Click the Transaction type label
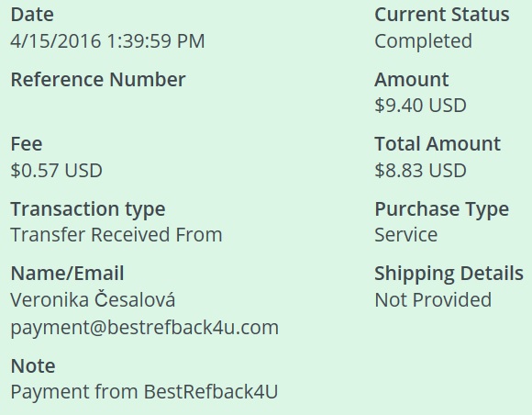This screenshot has height=415, width=532. click(88, 209)
